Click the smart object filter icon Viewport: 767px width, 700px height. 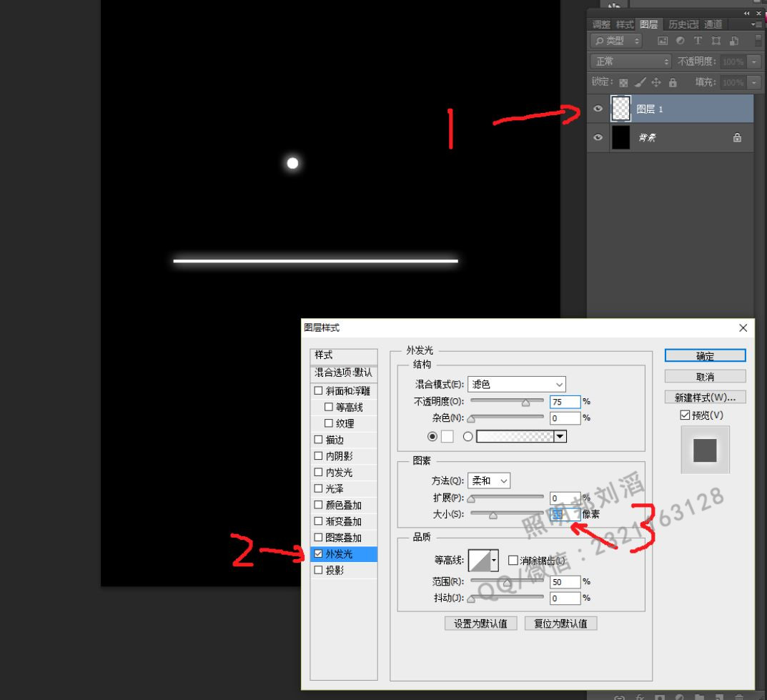tap(733, 41)
